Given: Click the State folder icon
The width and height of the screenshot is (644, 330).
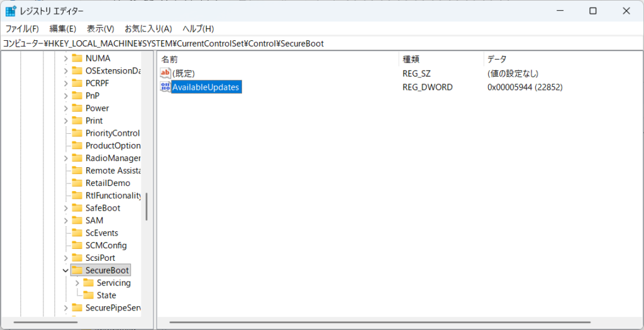Looking at the screenshot, I should click(x=88, y=295).
